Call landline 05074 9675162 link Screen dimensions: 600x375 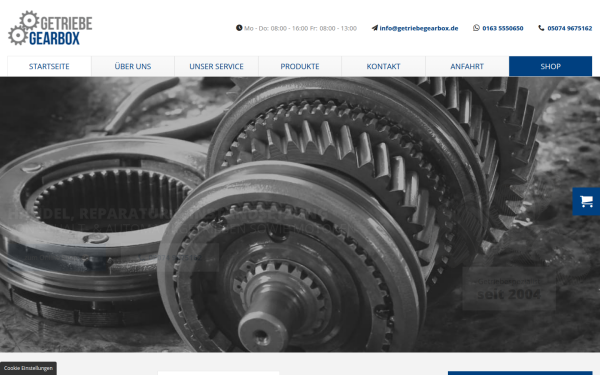pyautogui.click(x=569, y=28)
